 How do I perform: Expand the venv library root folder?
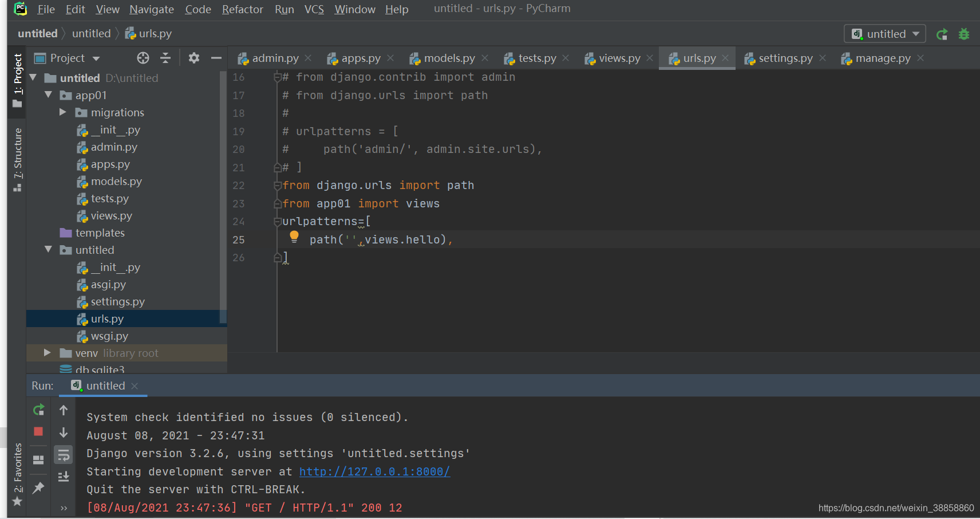(48, 352)
